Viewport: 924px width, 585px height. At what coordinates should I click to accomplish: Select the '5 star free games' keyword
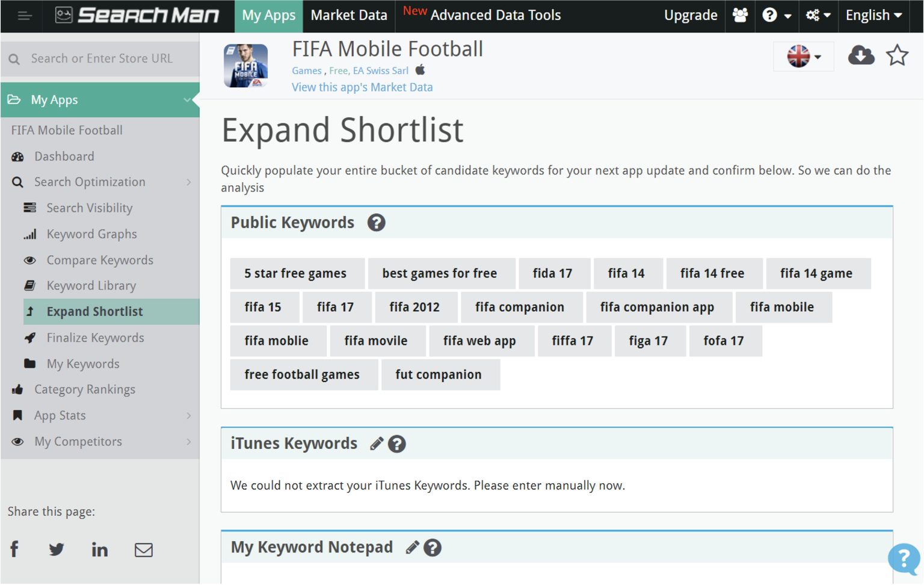(x=297, y=274)
